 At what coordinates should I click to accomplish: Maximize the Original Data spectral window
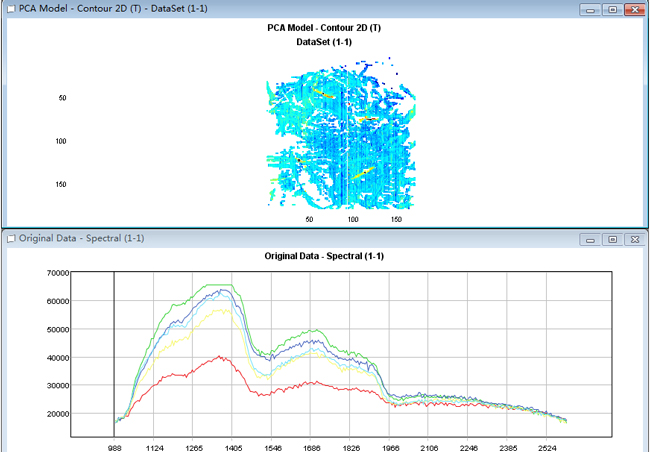point(612,239)
